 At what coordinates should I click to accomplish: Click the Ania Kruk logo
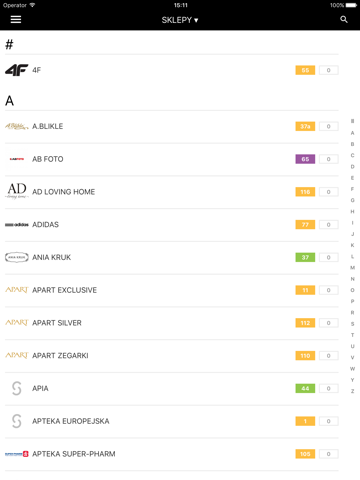point(17,257)
